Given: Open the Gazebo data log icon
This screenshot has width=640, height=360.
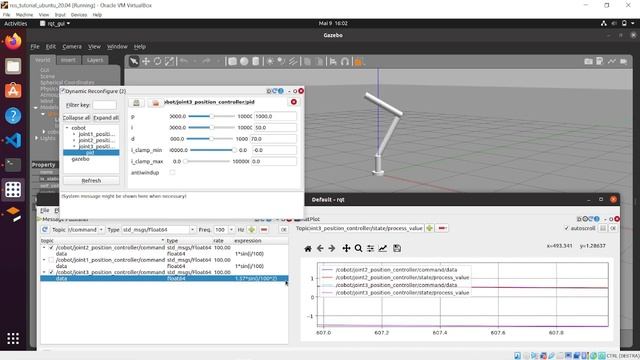Looking at the screenshot, I should pos(600,61).
